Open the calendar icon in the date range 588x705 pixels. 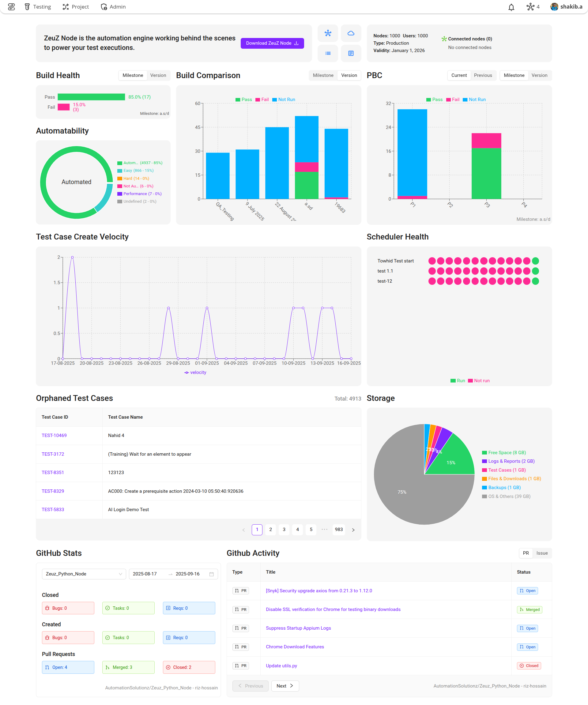coord(211,574)
